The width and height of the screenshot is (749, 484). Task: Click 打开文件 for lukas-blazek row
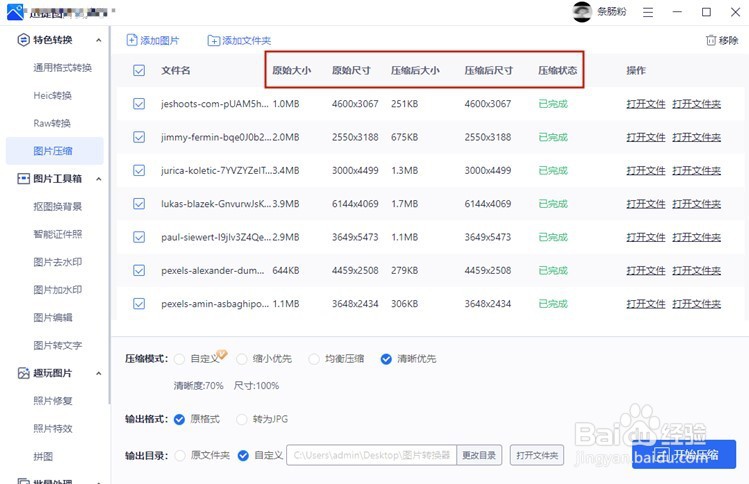646,204
